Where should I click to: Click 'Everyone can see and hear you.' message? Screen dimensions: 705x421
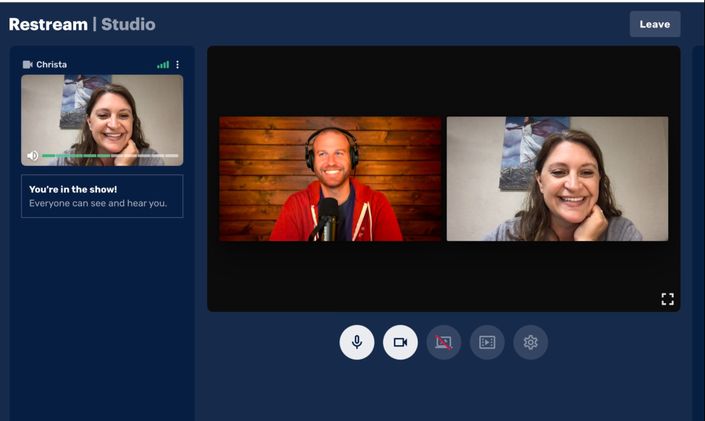98,203
